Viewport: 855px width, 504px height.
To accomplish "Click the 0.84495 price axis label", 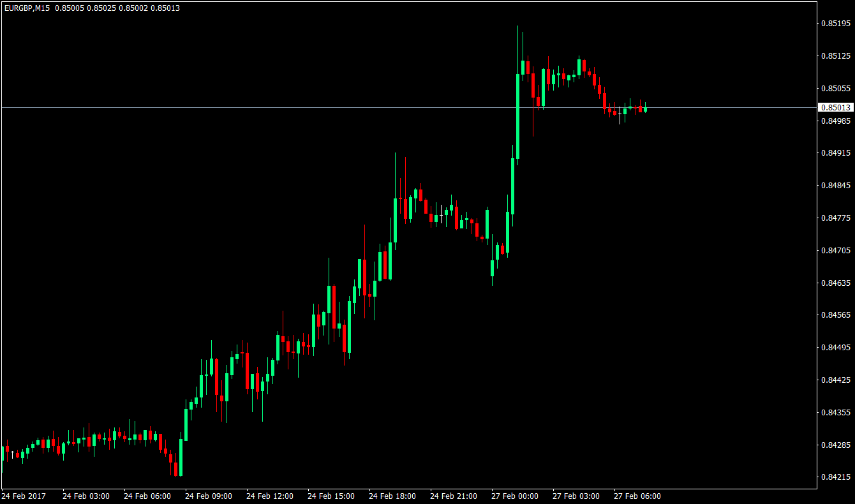I will pos(836,348).
